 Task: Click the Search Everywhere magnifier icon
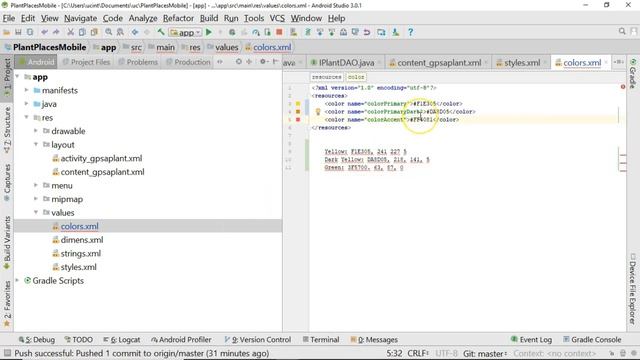point(622,31)
